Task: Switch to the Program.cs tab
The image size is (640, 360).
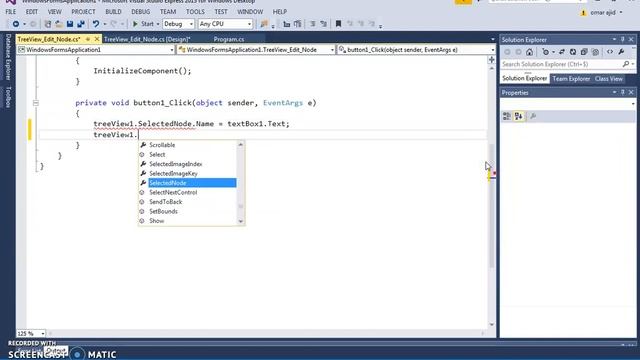Action: tap(229, 39)
